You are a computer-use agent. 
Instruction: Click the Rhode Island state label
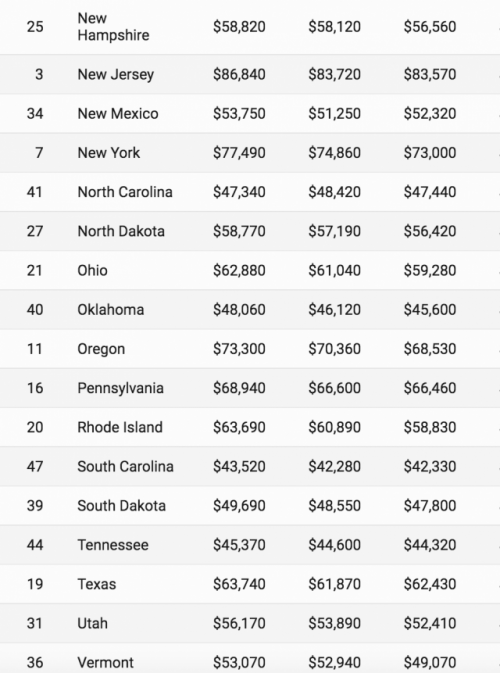pyautogui.click(x=120, y=427)
